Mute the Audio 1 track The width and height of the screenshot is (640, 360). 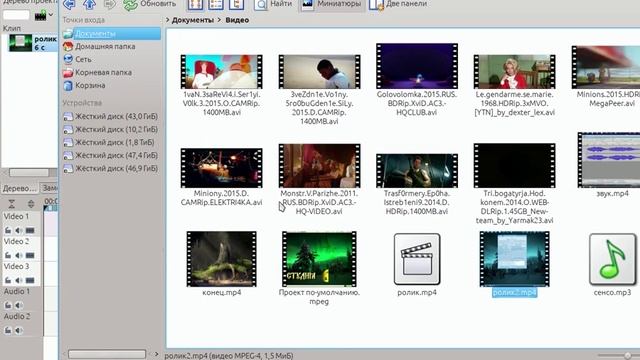click(x=18, y=305)
